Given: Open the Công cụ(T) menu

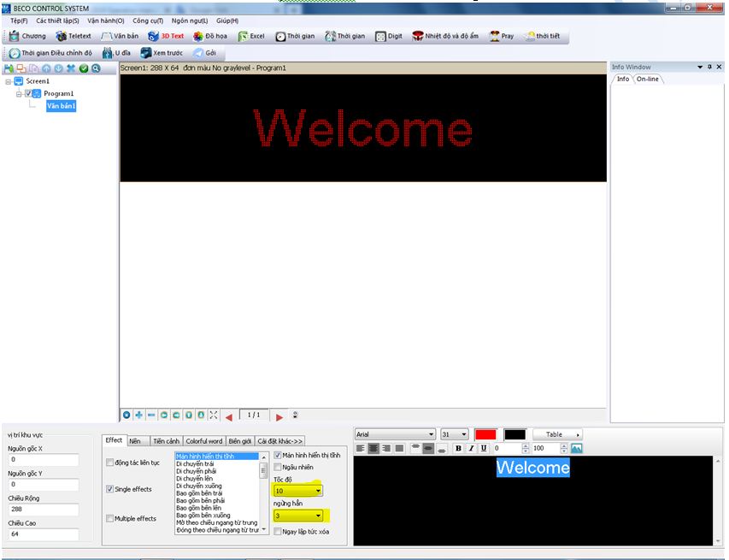Looking at the screenshot, I should [x=147, y=21].
